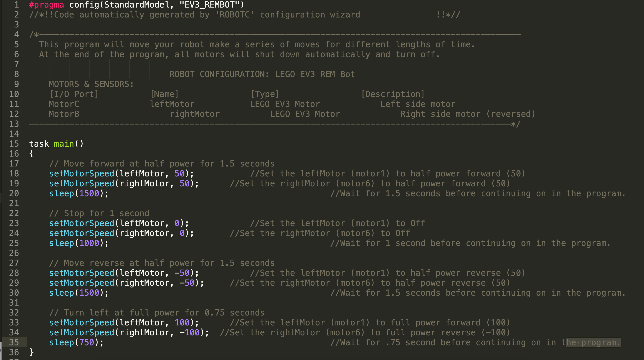The image size is (644, 360).
Task: Click line number 1 in the gutter
Action: [x=16, y=5]
